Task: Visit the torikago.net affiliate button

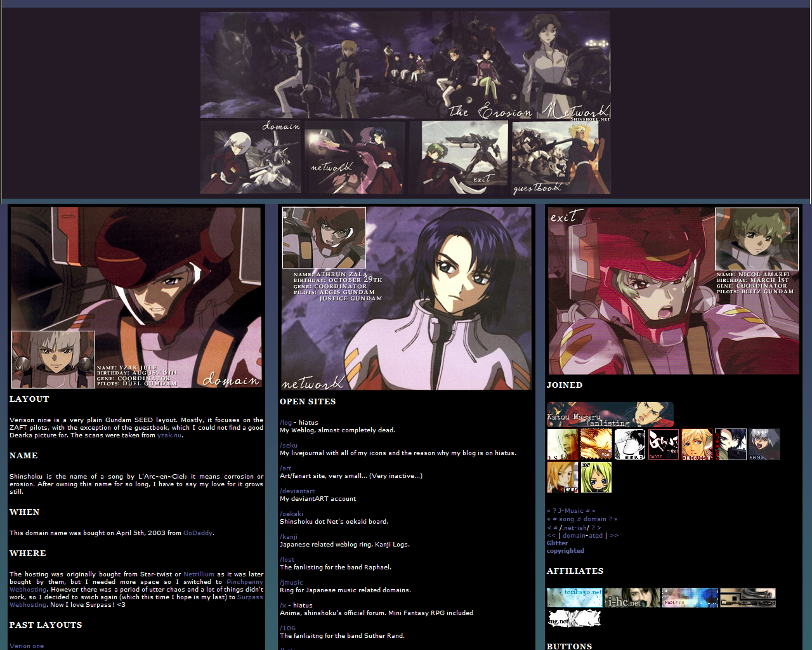Action: coord(575,597)
